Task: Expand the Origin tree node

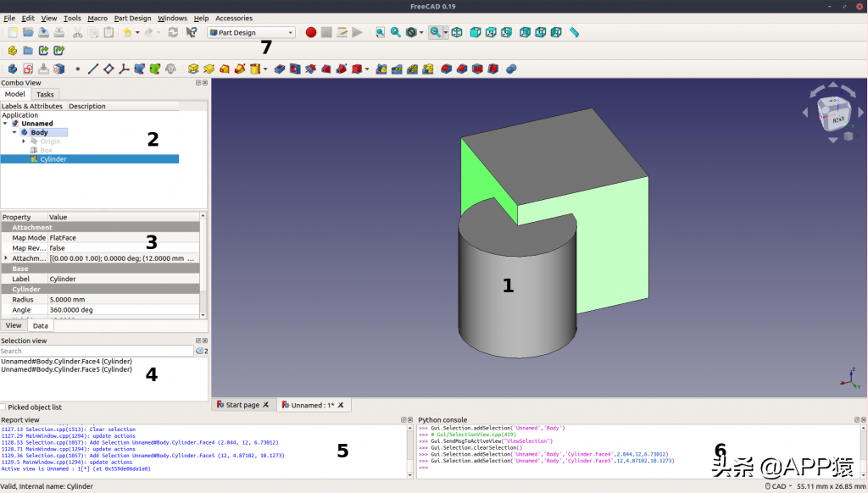Action: tap(24, 141)
